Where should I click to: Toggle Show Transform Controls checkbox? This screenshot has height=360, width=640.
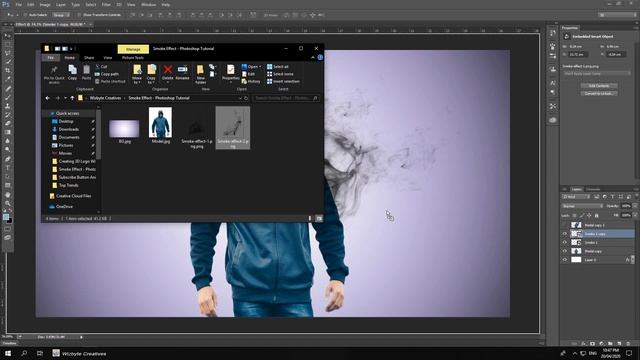click(80, 15)
